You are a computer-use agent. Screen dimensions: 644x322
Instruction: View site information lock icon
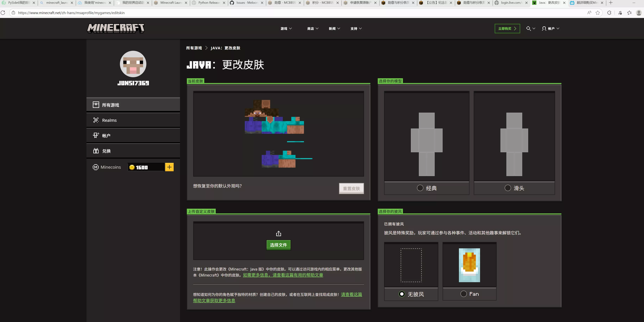point(14,13)
